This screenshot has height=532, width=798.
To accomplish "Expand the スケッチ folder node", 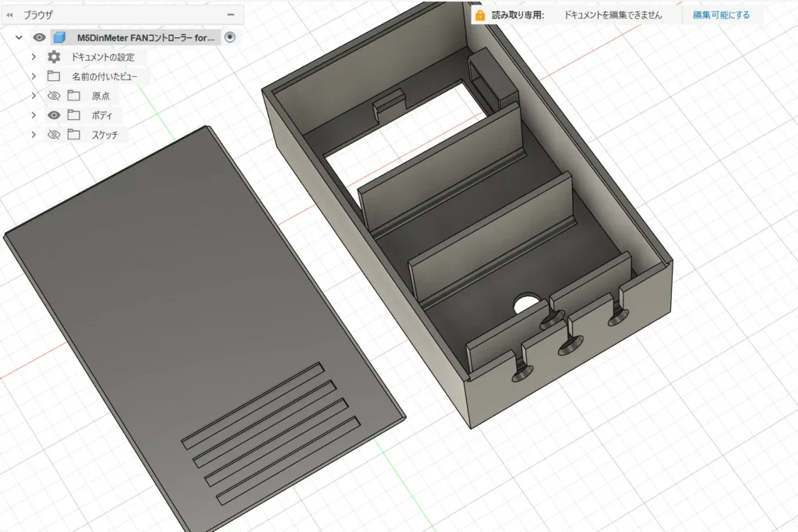I will coord(34,135).
